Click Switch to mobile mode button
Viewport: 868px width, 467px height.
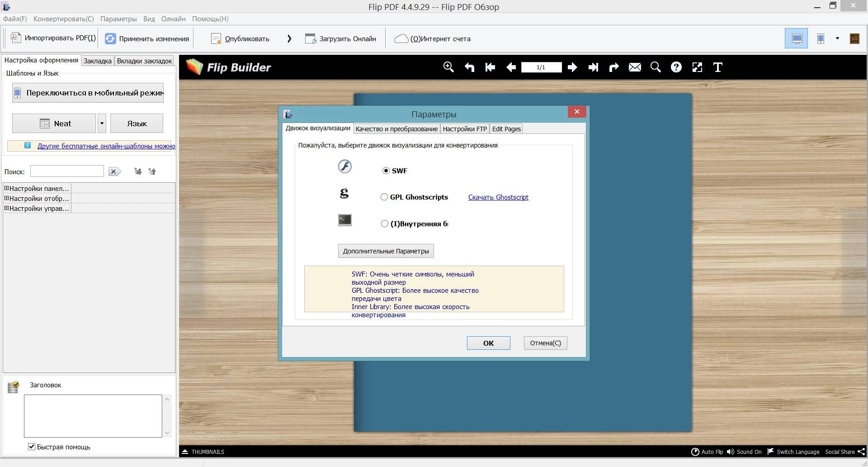[x=88, y=93]
